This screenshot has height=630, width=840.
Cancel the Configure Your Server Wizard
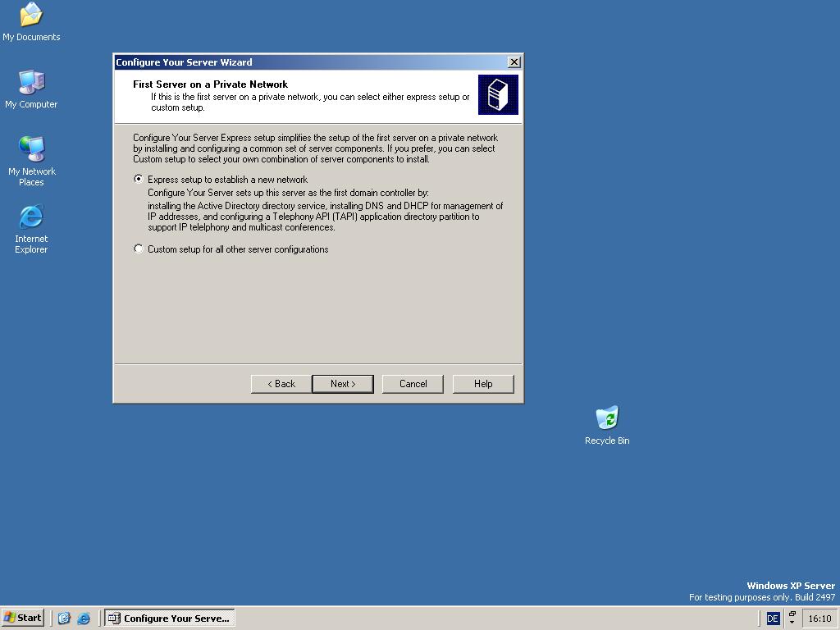tap(413, 384)
